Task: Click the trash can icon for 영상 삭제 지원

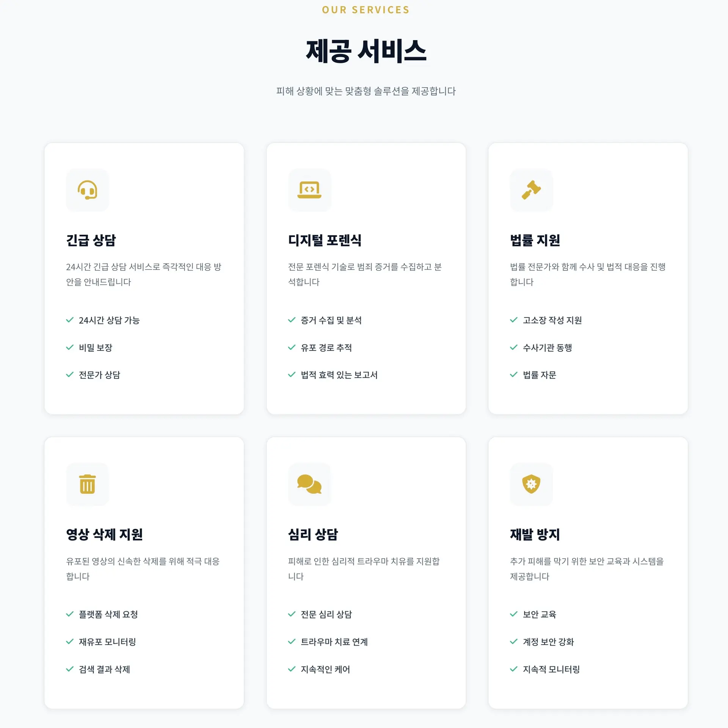Action: coord(87,484)
